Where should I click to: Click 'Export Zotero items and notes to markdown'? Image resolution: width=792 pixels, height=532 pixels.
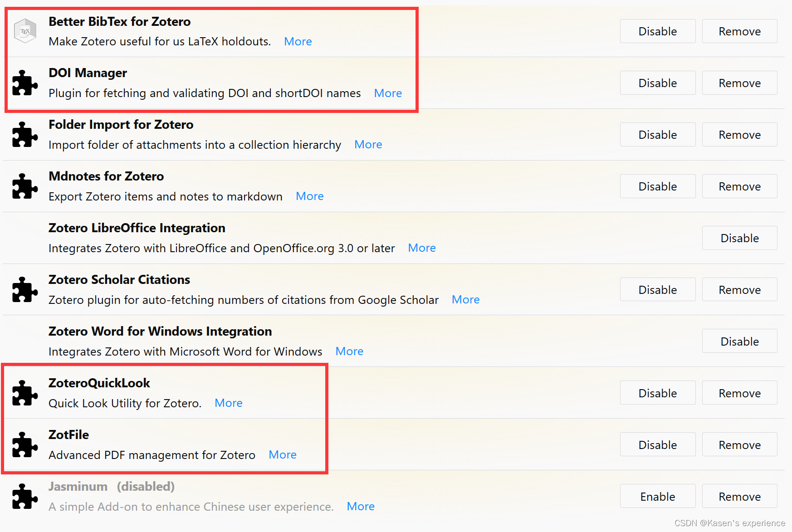(x=166, y=196)
